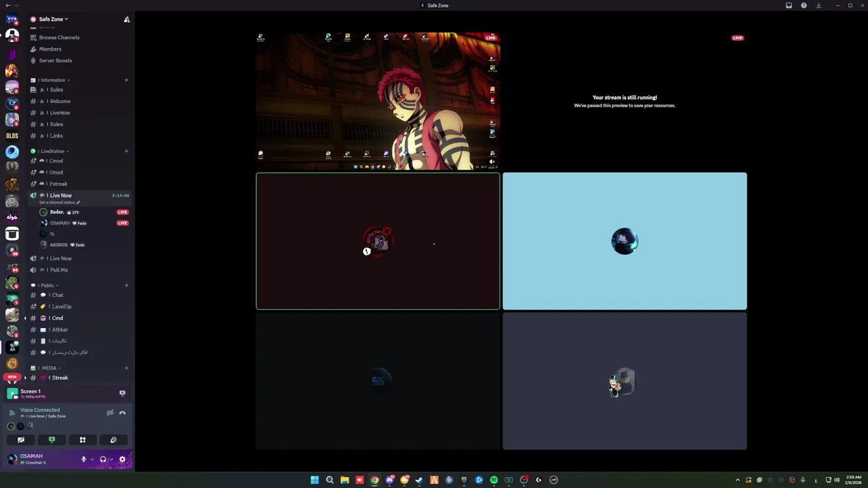
Task: Click the invite people icon beside Safe Zone
Action: click(127, 20)
